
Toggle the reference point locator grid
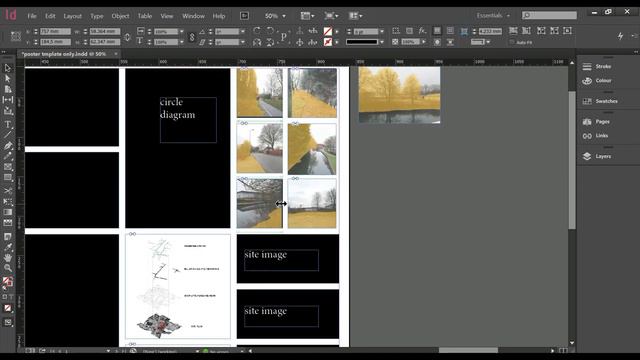click(16, 36)
